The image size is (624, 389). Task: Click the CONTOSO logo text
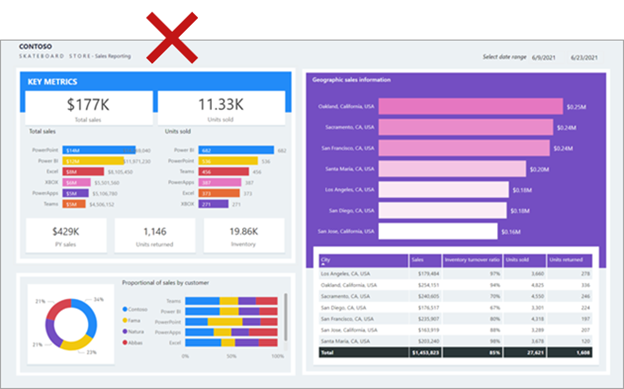[x=35, y=47]
